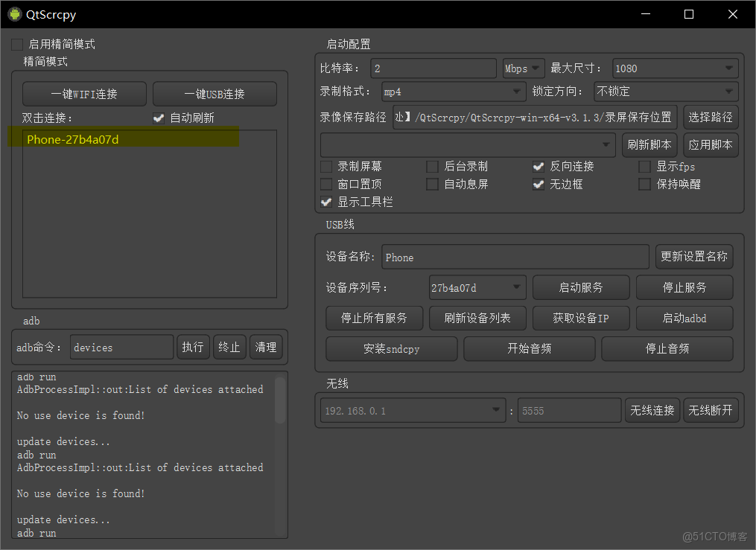This screenshot has height=550, width=756.
Task: Click the 清理 log button
Action: coord(266,348)
